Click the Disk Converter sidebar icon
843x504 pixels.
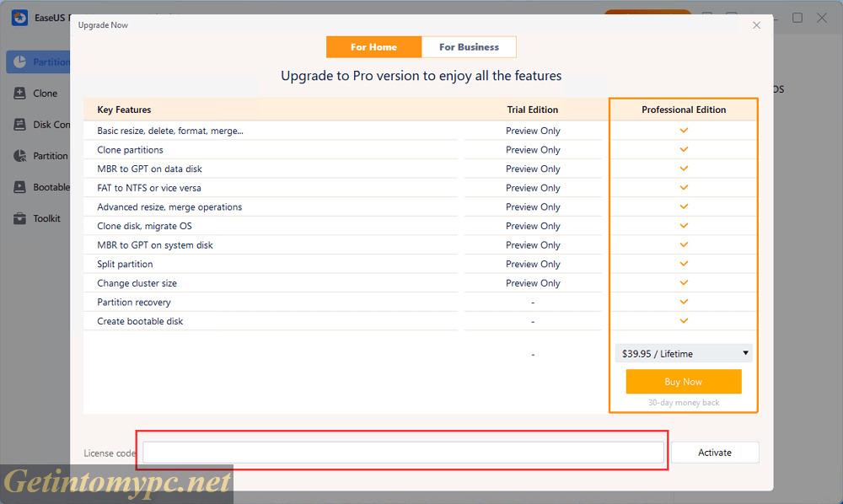(20, 125)
